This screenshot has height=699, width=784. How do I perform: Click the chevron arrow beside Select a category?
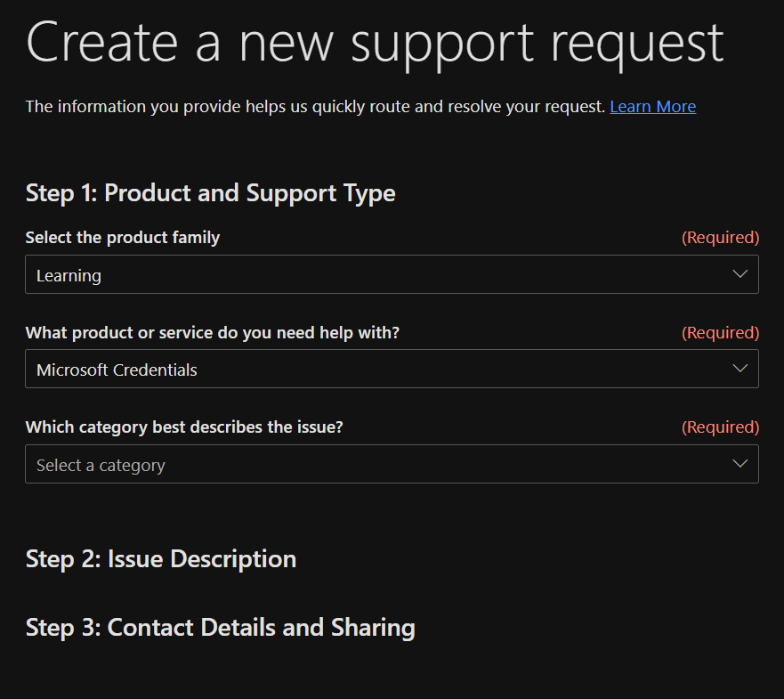(x=740, y=464)
